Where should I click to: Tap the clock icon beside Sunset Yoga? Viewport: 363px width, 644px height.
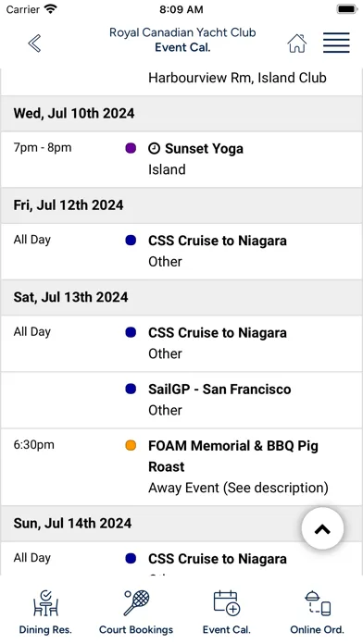pos(154,149)
